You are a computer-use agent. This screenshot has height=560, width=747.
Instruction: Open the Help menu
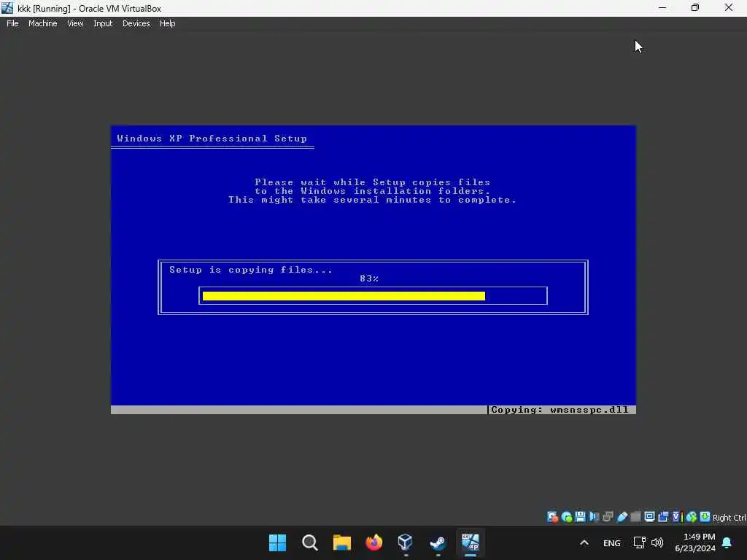[x=167, y=23]
